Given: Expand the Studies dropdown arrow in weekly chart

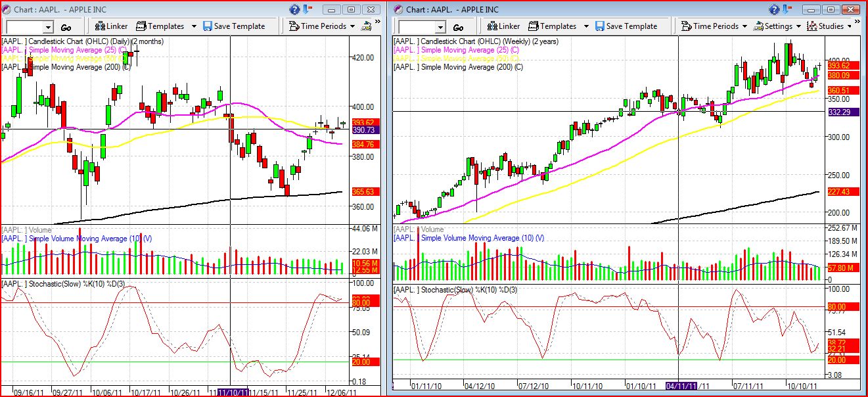Looking at the screenshot, I should click(x=850, y=26).
